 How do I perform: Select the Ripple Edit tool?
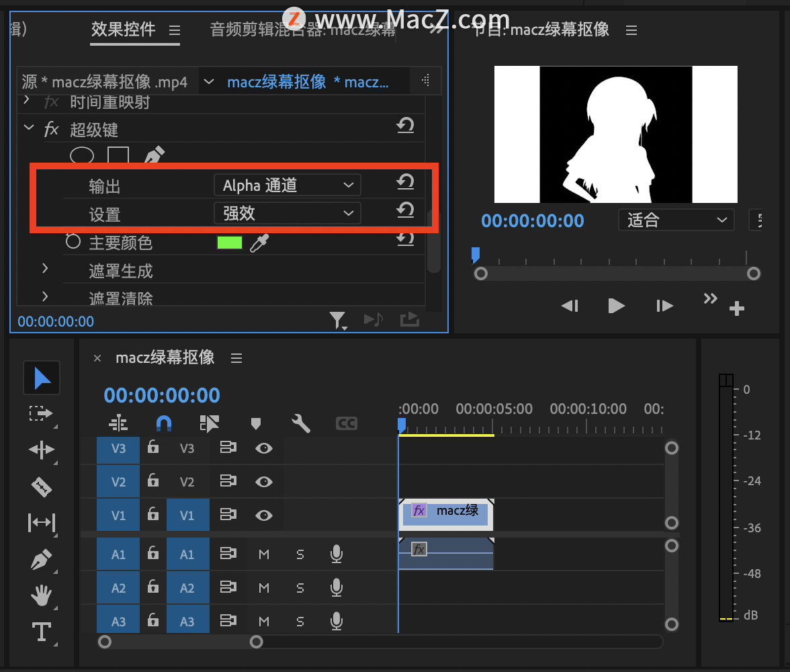pos(42,450)
